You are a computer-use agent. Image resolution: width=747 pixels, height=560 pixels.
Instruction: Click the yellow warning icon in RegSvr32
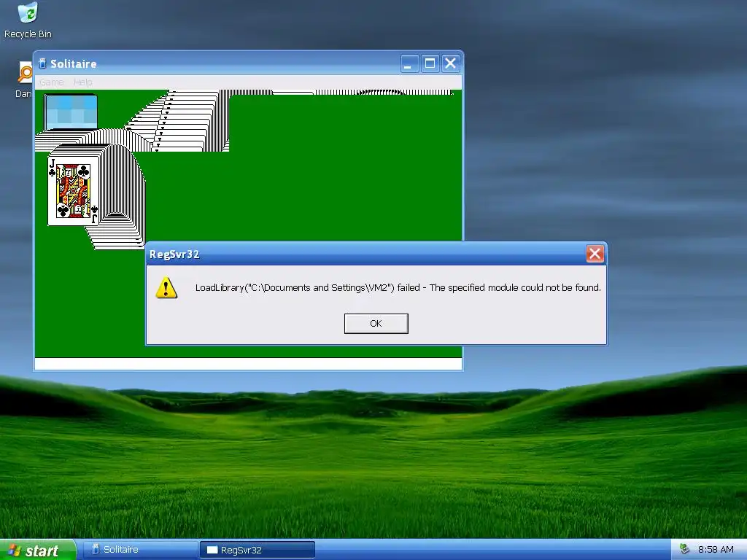[166, 287]
